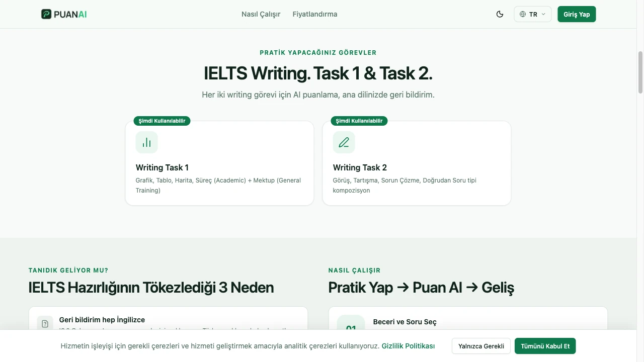This screenshot has width=644, height=362.
Task: Accept all cookies with Tümünü Kabul Et
Action: click(545, 346)
